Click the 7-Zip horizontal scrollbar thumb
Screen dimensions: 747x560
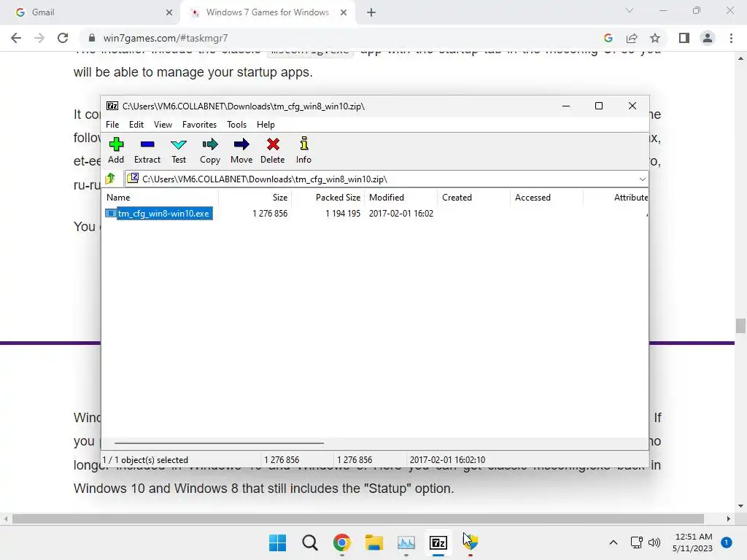[219, 443]
